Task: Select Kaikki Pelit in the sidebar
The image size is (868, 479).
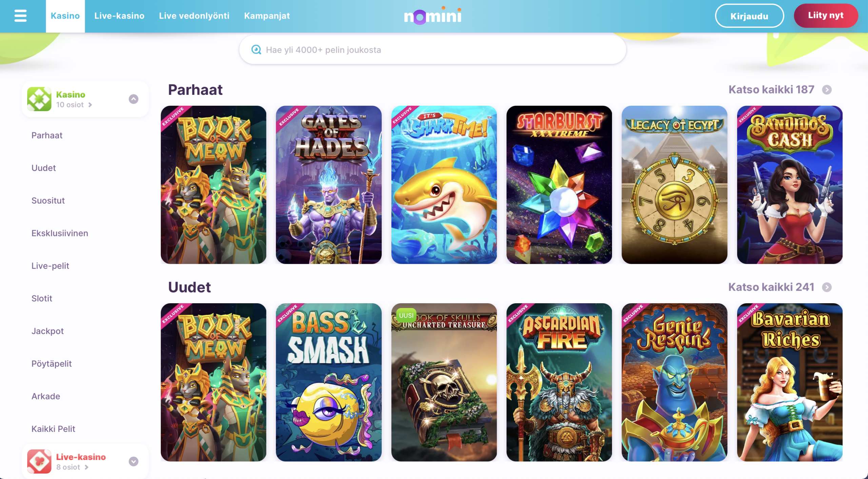Action: pos(53,429)
